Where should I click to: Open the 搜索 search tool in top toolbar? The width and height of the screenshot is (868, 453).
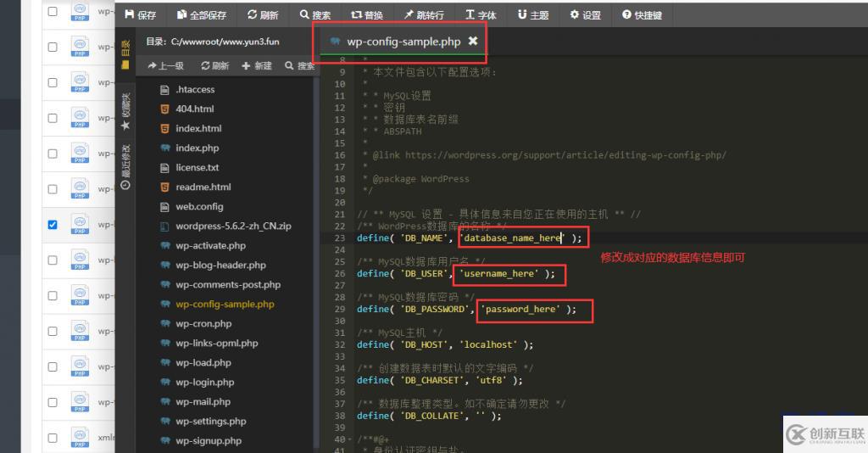pyautogui.click(x=315, y=15)
